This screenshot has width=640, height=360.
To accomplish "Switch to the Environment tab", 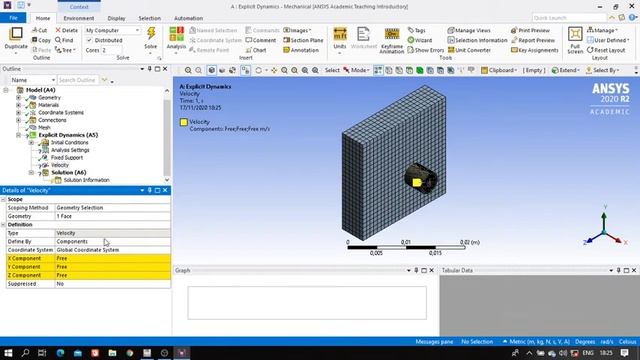I will click(79, 18).
